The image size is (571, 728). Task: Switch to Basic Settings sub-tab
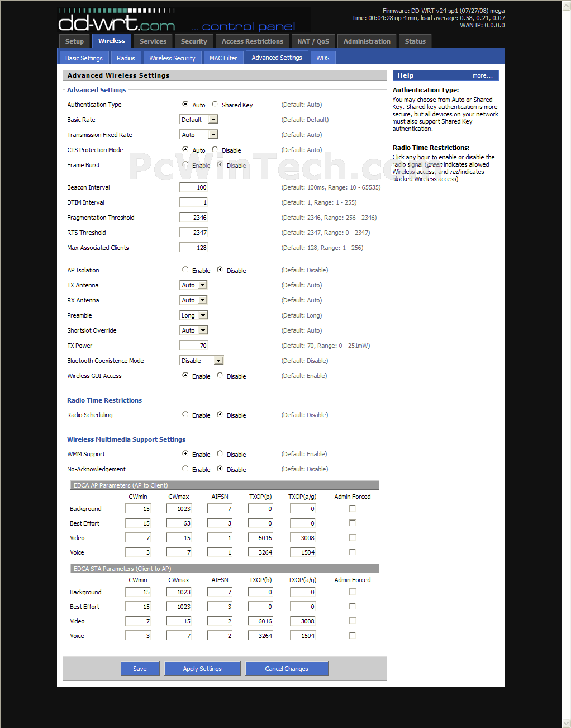coord(84,58)
